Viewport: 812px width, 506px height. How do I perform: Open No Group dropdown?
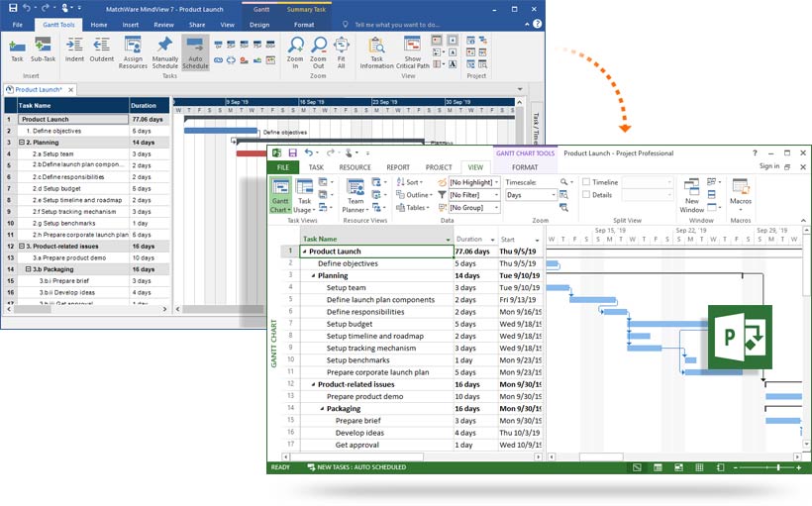496,208
